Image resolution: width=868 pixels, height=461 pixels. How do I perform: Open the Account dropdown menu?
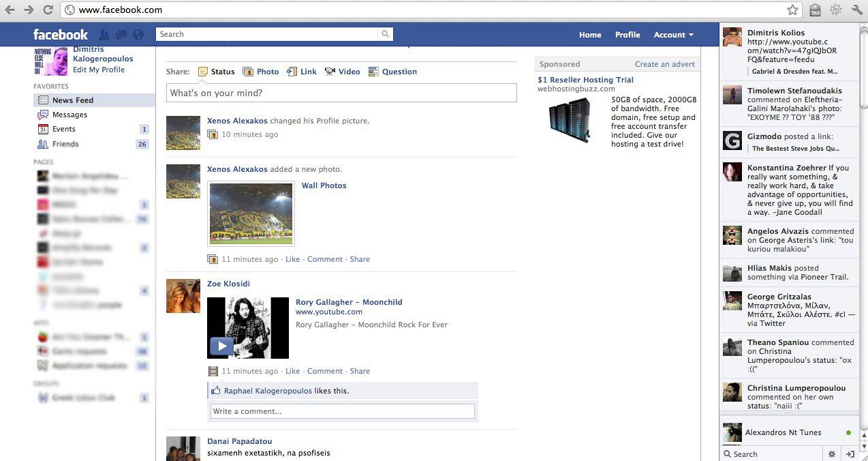673,35
